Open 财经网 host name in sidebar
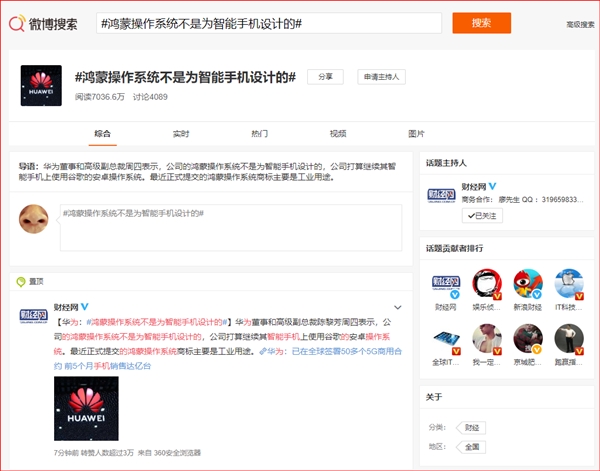This screenshot has height=471, width=600. click(474, 187)
